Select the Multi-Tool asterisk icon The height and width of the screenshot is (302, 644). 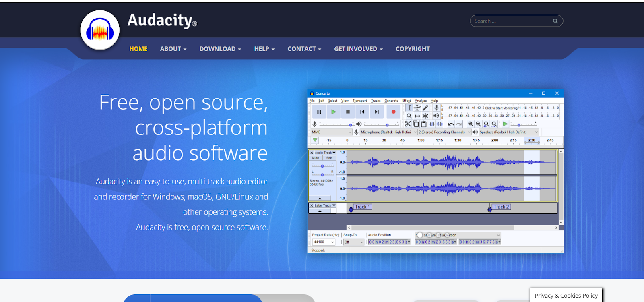pyautogui.click(x=425, y=116)
